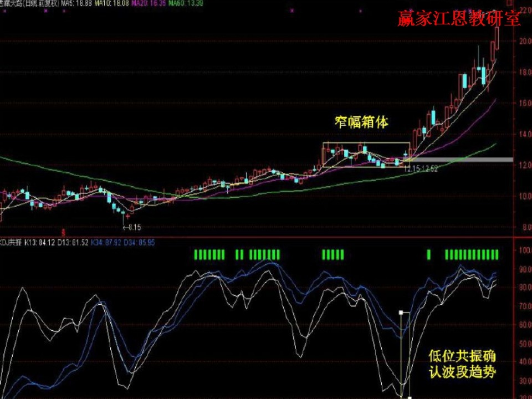Click the 赢家江恩教研室 watermark link
The height and width of the screenshot is (399, 532).
[x=458, y=18]
